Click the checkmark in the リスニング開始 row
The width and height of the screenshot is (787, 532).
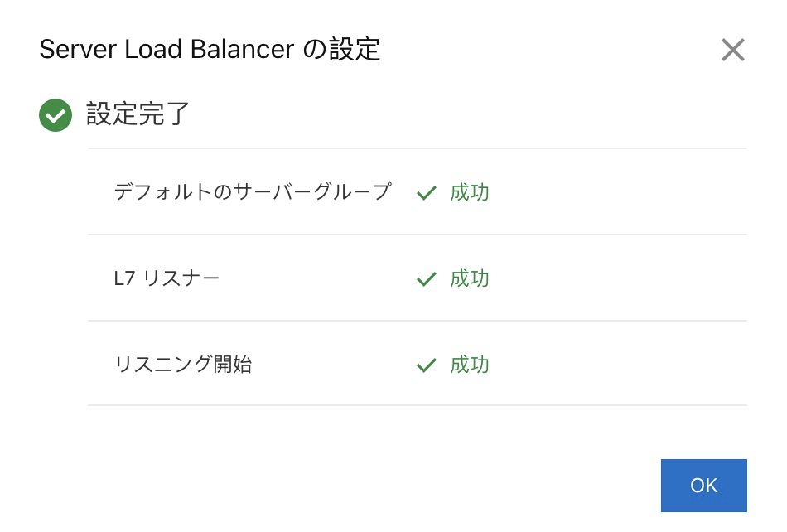click(x=427, y=365)
